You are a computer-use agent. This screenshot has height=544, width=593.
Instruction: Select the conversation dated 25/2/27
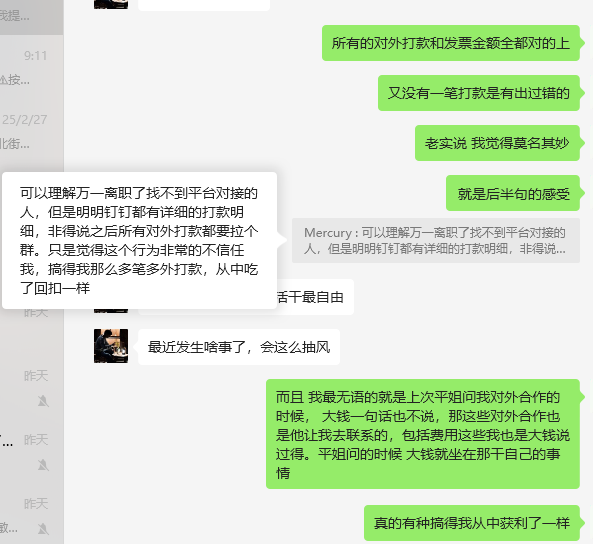tap(32, 131)
